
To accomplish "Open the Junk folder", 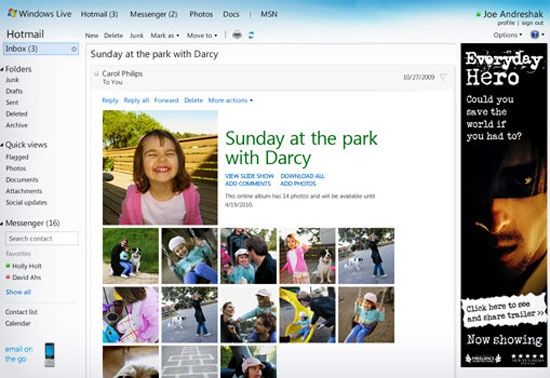I will [12, 80].
